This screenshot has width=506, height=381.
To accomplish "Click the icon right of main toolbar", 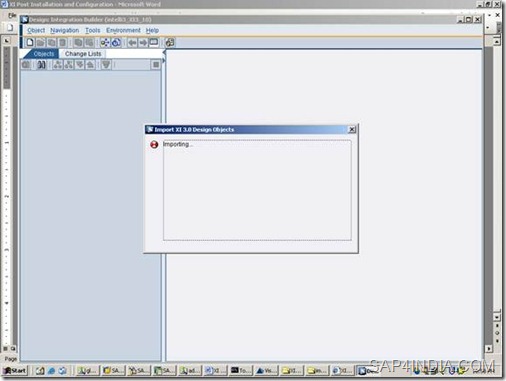I will 170,42.
